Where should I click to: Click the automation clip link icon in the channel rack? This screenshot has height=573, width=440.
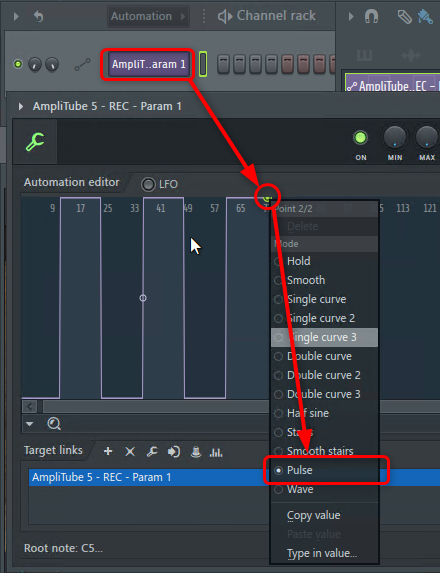click(83, 65)
